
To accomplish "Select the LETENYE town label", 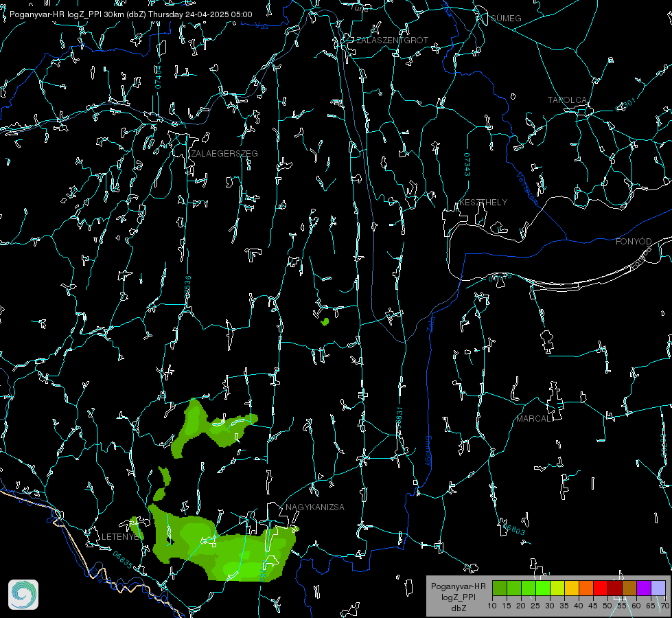I will point(120,536).
